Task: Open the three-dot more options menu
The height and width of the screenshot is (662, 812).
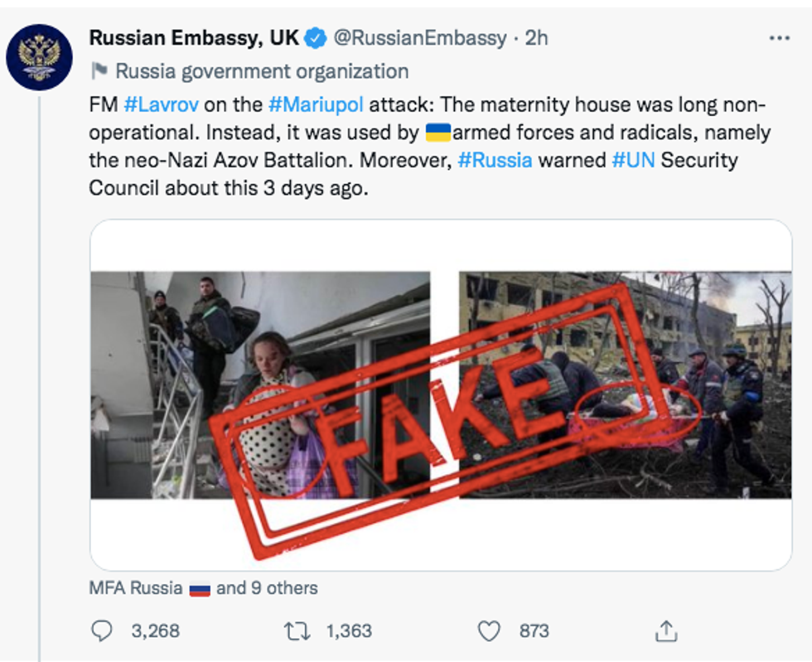Action: [779, 38]
